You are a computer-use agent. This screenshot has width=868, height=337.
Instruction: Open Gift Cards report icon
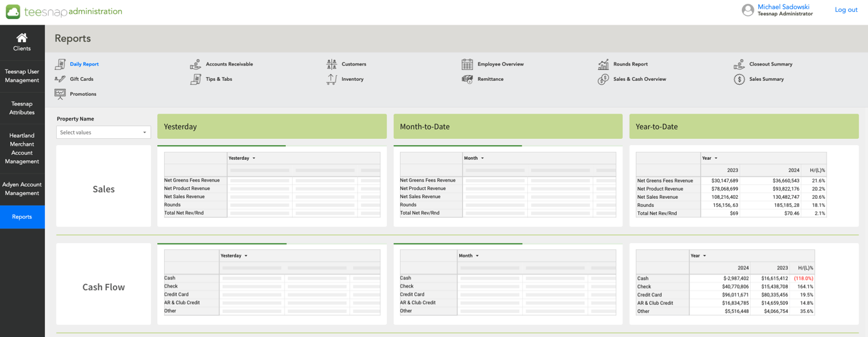[60, 79]
